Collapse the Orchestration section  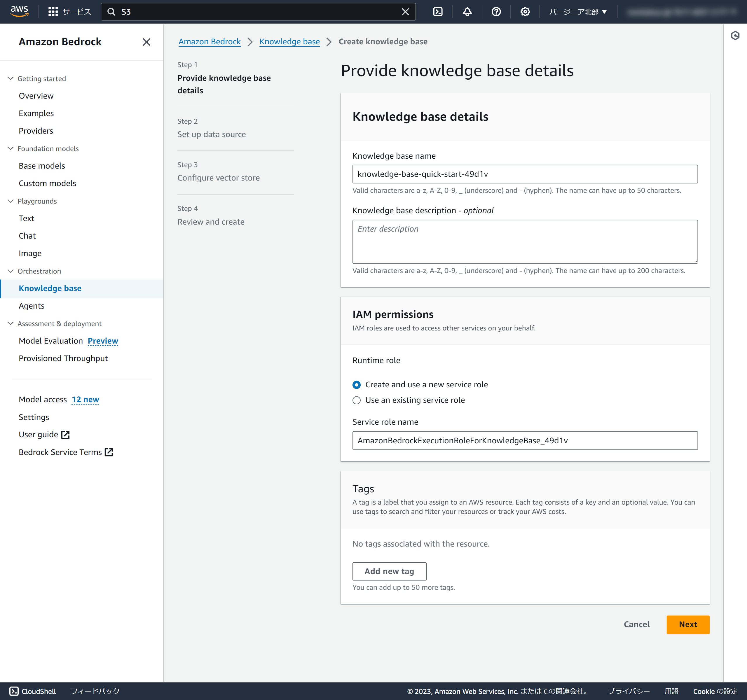click(x=11, y=271)
